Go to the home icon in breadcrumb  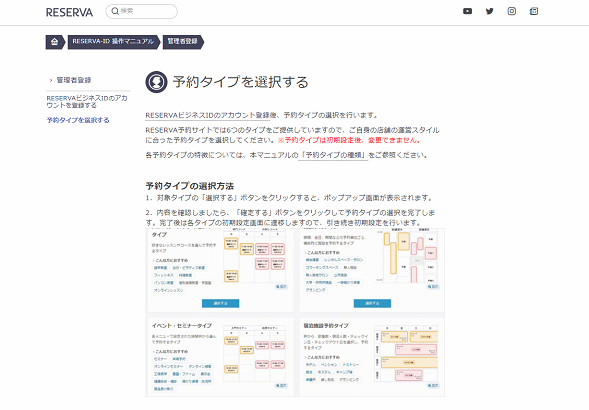pyautogui.click(x=54, y=42)
